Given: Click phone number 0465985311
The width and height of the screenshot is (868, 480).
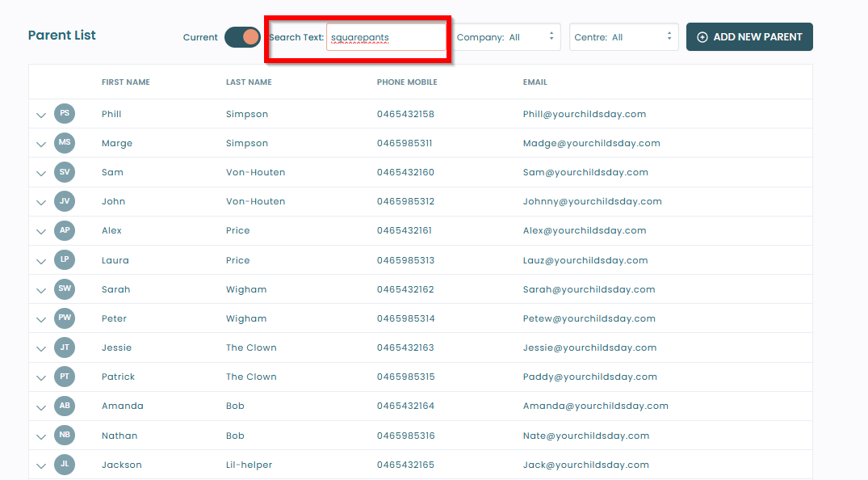Looking at the screenshot, I should pyautogui.click(x=405, y=143).
